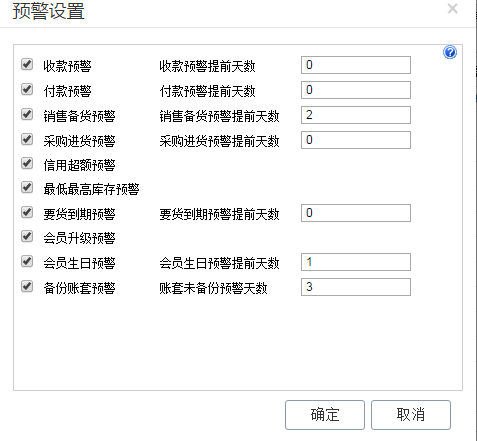477x441 pixels.
Task: Open the blue help question mark icon
Action: (450, 52)
